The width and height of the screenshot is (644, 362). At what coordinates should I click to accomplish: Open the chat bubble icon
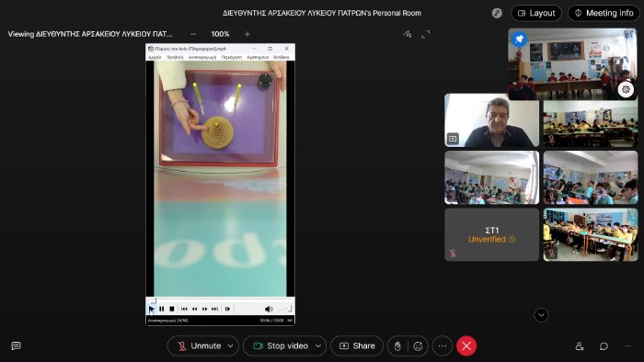coord(604,346)
